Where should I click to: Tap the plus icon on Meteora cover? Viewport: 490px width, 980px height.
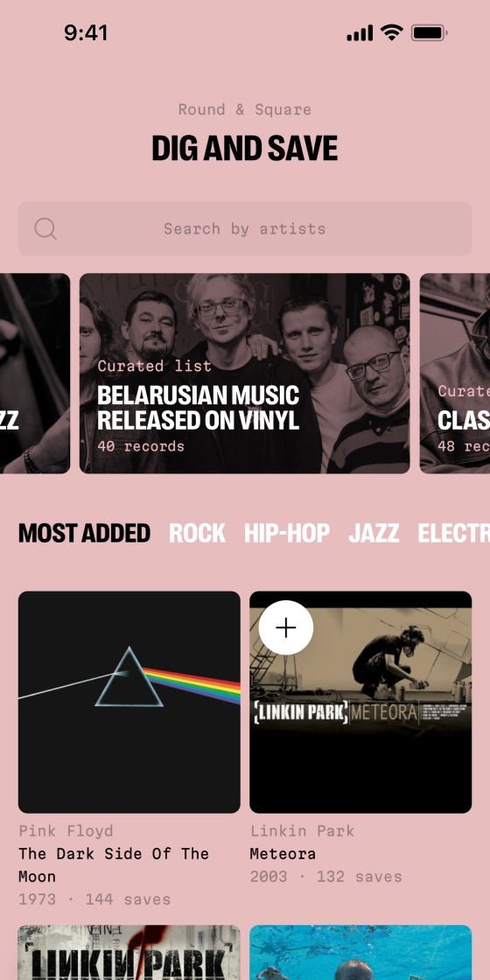(x=285, y=627)
